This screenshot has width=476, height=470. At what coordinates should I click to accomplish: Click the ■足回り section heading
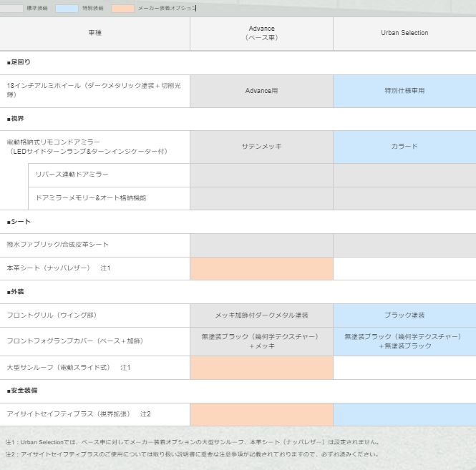(x=19, y=62)
